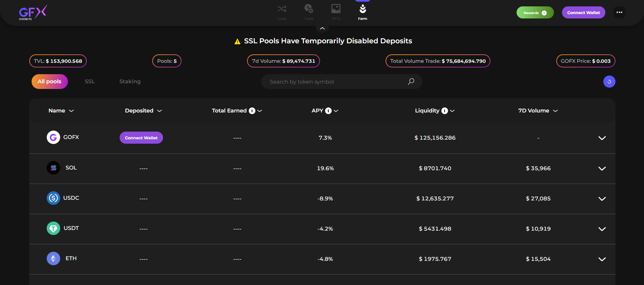Click the $ 10,919 volume value
Screen dimensions: 644x285
538,229
